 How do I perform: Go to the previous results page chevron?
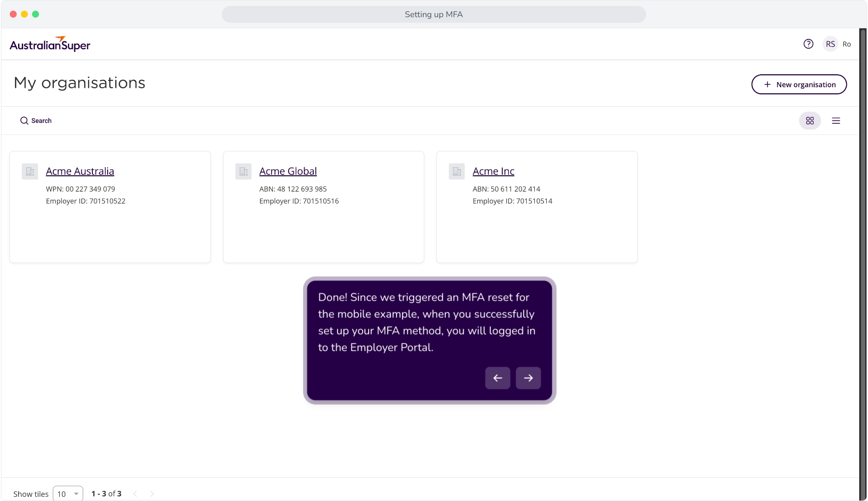pyautogui.click(x=135, y=494)
